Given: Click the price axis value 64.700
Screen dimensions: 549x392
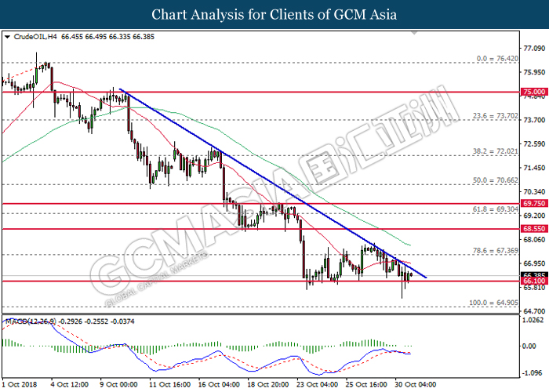Looking at the screenshot, I should pyautogui.click(x=534, y=311).
